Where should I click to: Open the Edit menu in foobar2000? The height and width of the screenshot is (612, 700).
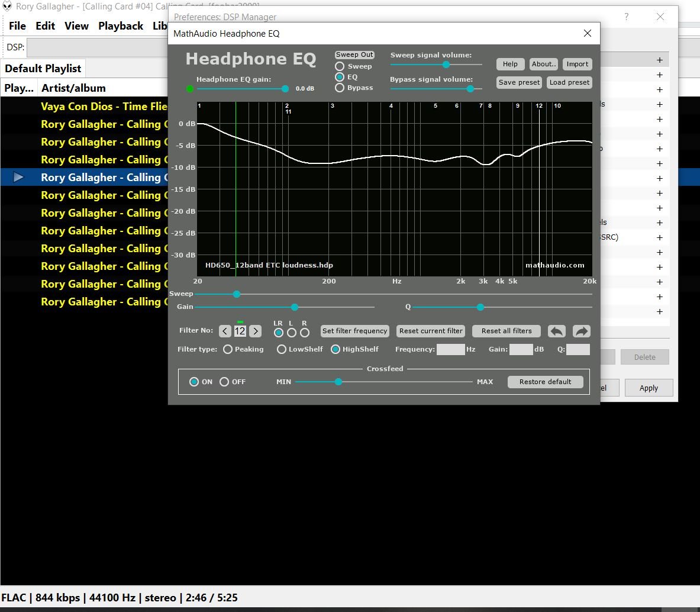[x=45, y=26]
